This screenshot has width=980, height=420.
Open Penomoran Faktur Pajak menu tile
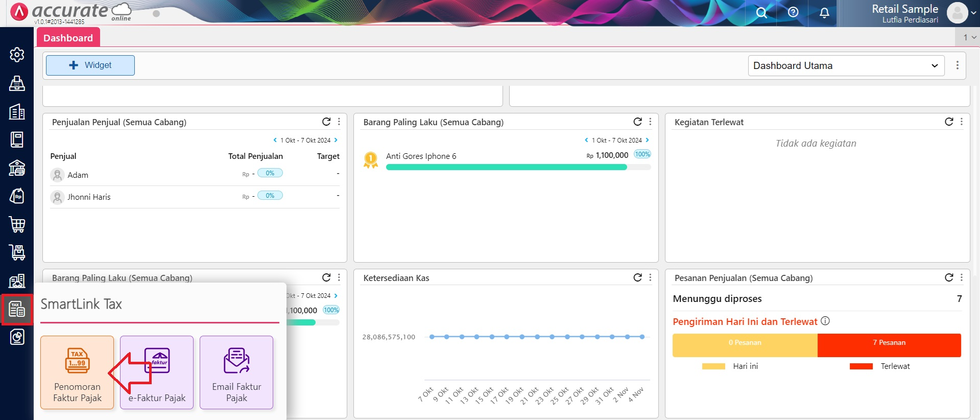(77, 372)
